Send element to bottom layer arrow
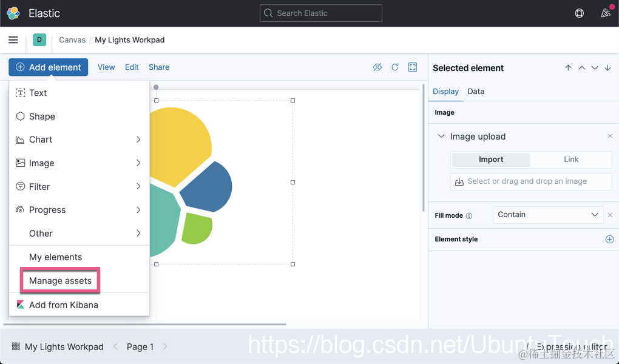This screenshot has height=364, width=619. point(608,68)
